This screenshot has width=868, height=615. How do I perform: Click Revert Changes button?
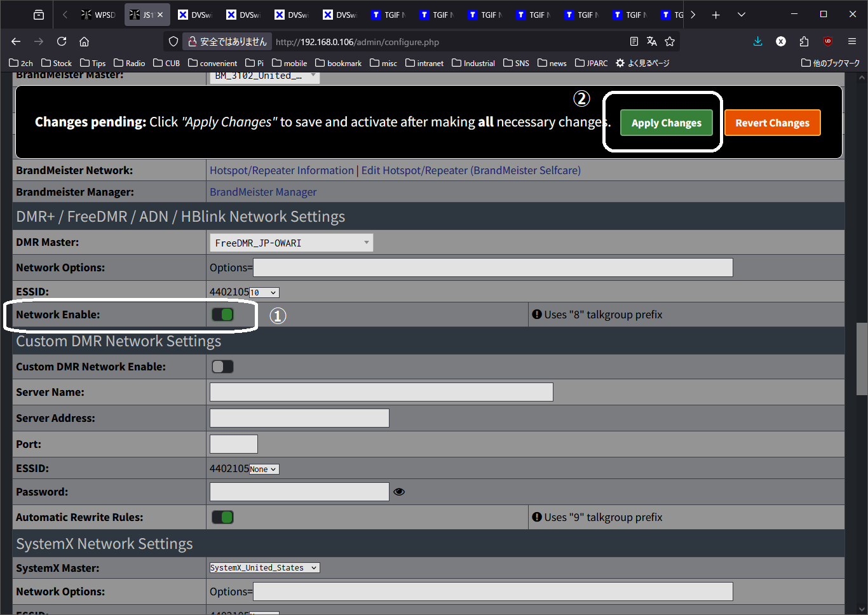click(772, 123)
